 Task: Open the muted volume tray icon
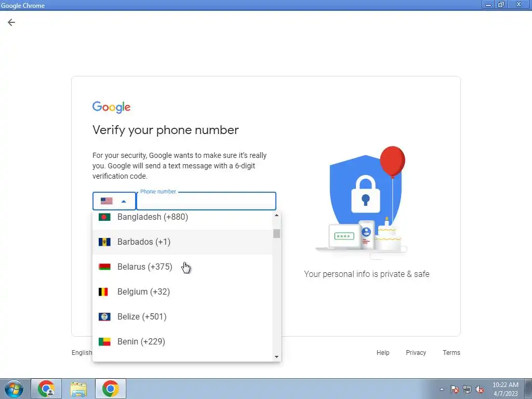click(x=480, y=389)
